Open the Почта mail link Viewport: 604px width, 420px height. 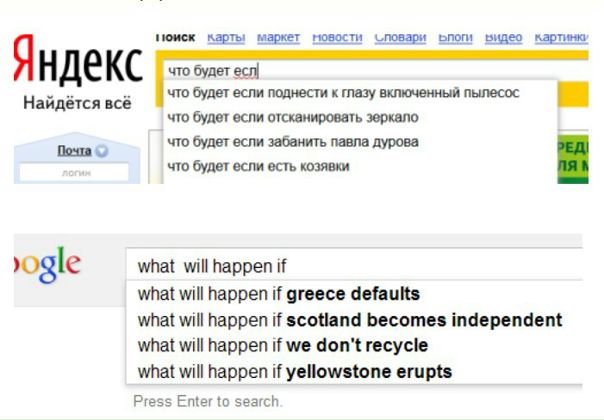point(73,150)
